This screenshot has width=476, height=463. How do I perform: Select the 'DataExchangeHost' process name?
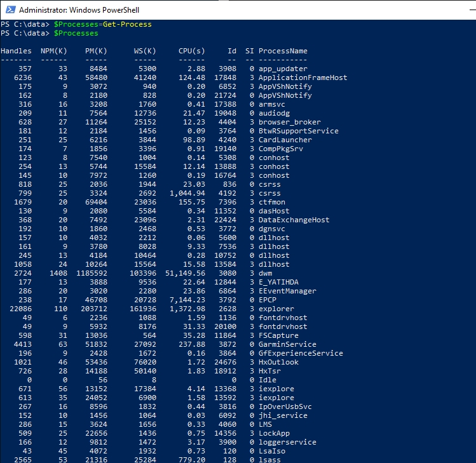pos(294,220)
